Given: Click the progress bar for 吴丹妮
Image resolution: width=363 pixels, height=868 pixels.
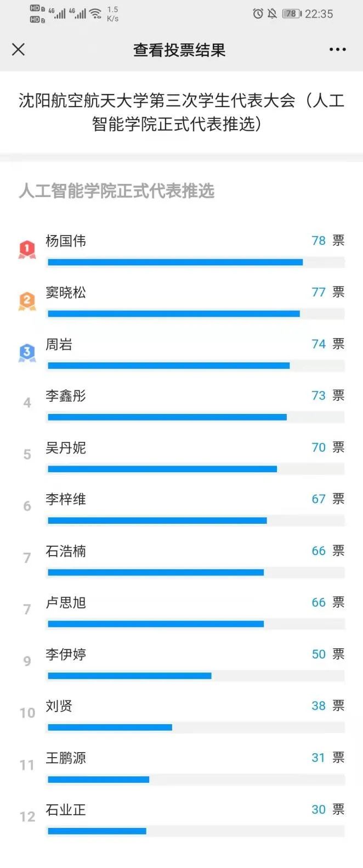Looking at the screenshot, I should click(162, 469).
